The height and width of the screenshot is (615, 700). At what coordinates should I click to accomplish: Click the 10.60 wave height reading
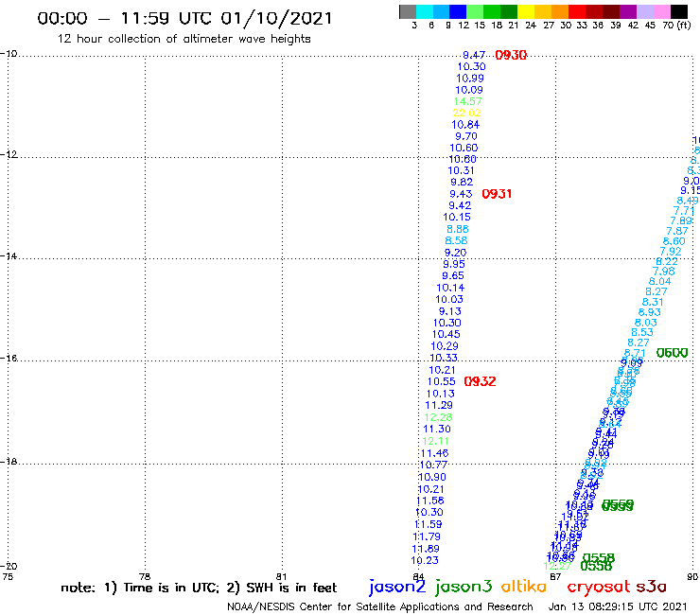tap(464, 148)
